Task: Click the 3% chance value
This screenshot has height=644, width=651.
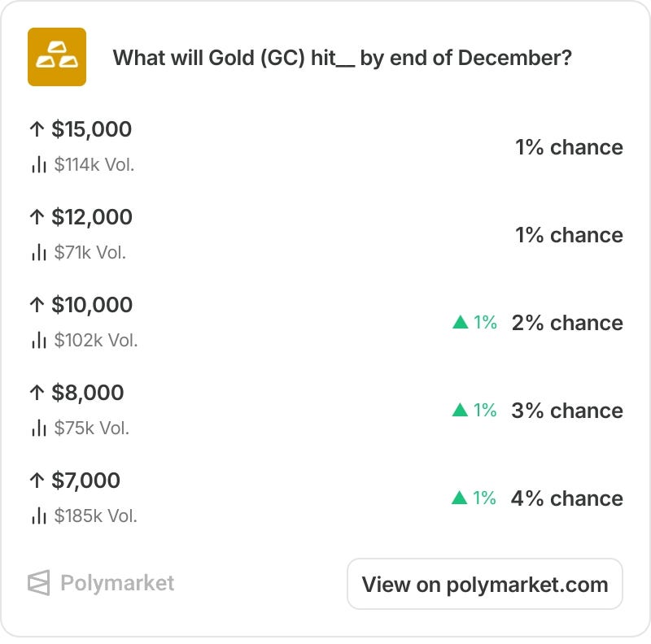Action: 567,411
